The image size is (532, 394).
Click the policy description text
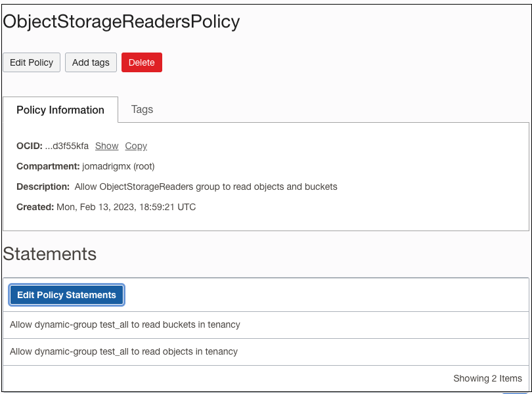pos(206,186)
